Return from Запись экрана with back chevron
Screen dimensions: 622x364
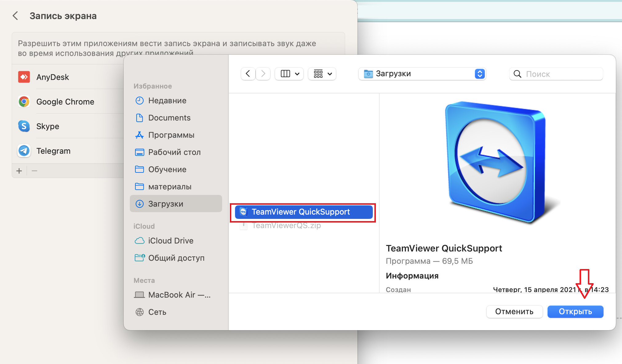tap(15, 16)
